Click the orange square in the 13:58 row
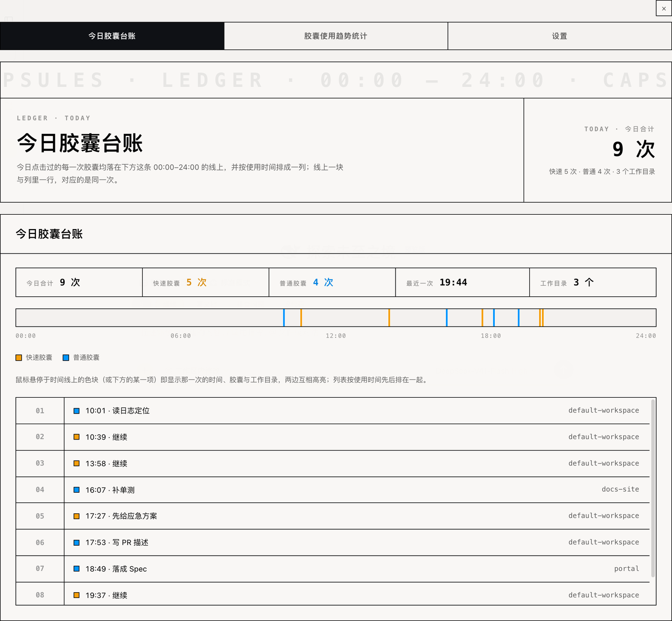Image resolution: width=672 pixels, height=621 pixels. coord(76,463)
